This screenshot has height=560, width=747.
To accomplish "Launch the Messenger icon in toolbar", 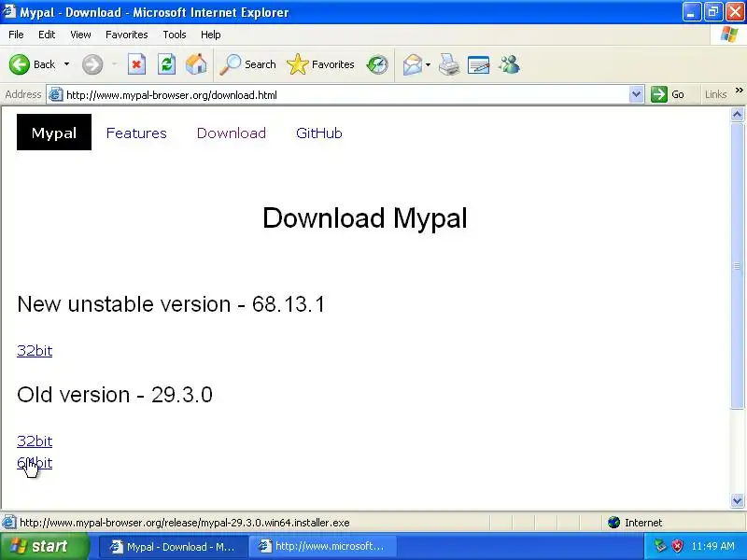I will click(509, 64).
